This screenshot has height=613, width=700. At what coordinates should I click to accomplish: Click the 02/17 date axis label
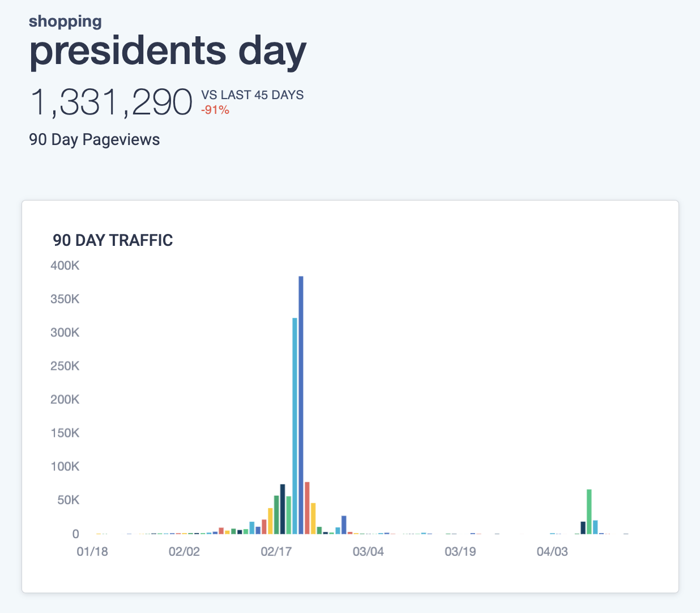276,551
